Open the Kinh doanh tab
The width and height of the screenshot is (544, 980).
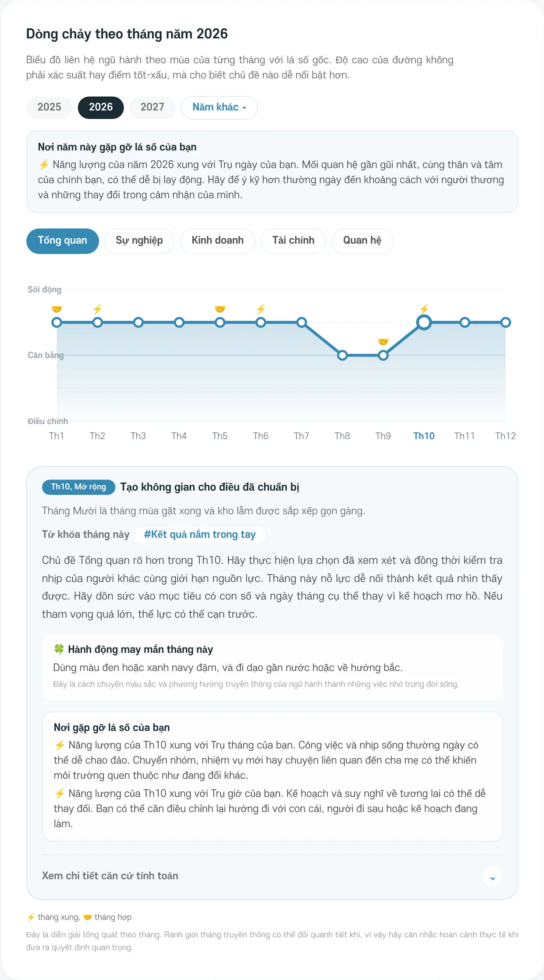pyautogui.click(x=218, y=241)
